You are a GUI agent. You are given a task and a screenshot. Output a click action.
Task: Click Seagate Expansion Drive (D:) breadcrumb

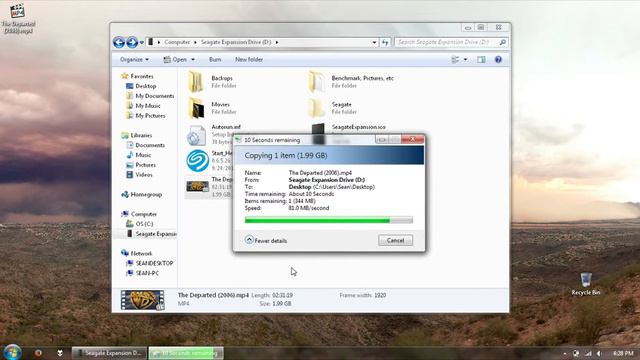236,42
